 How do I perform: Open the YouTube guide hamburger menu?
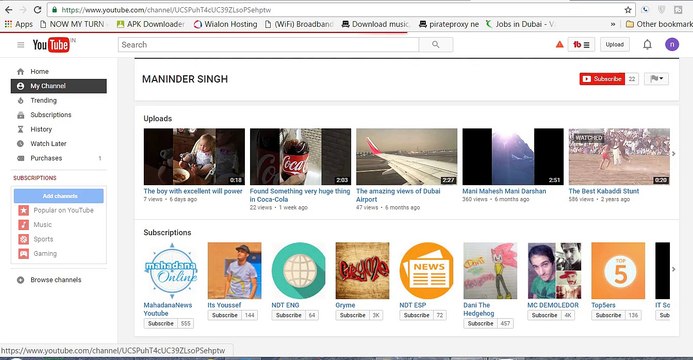coord(20,45)
